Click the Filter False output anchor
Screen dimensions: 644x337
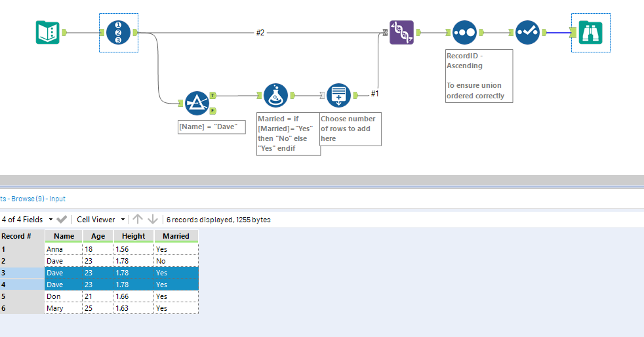click(212, 111)
